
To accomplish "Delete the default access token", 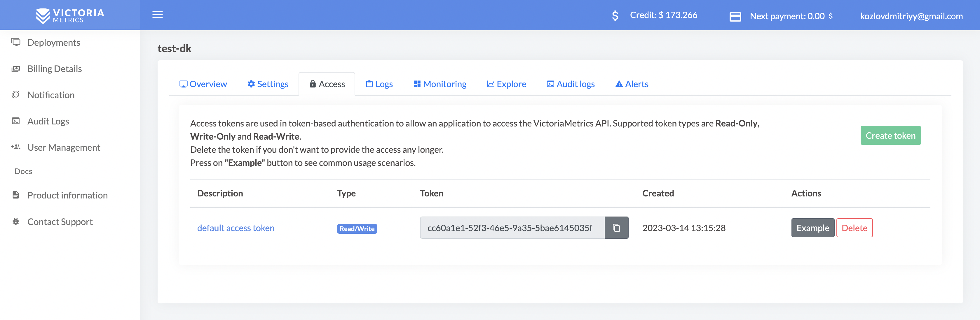I will coord(855,228).
